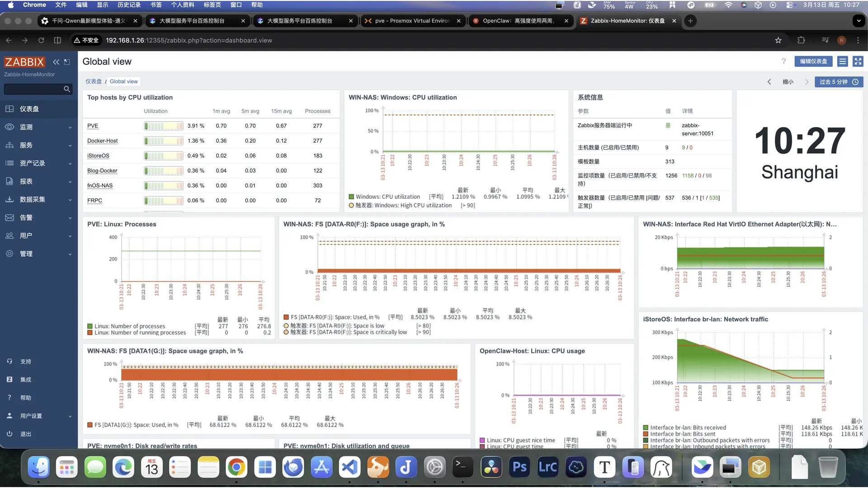Open the 仪表盘 sidebar item

click(x=29, y=109)
